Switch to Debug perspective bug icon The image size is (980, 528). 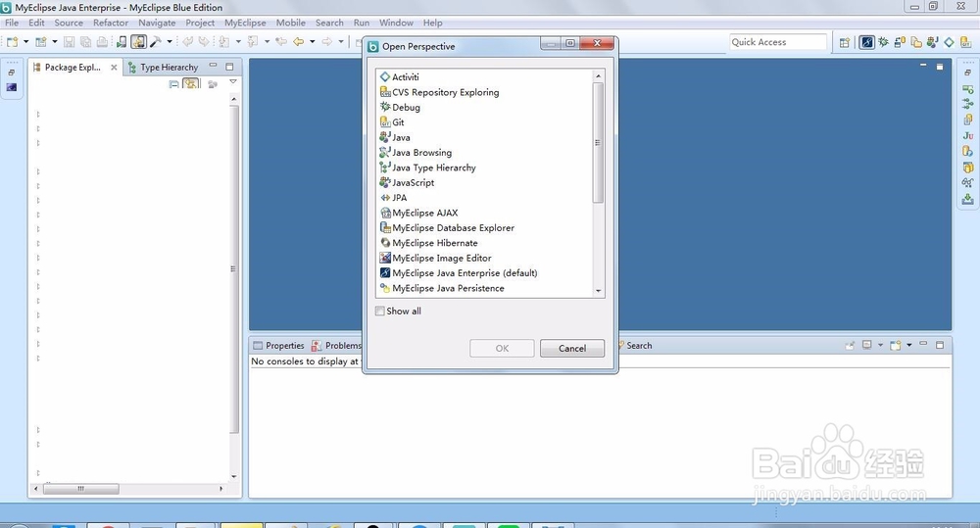[883, 42]
